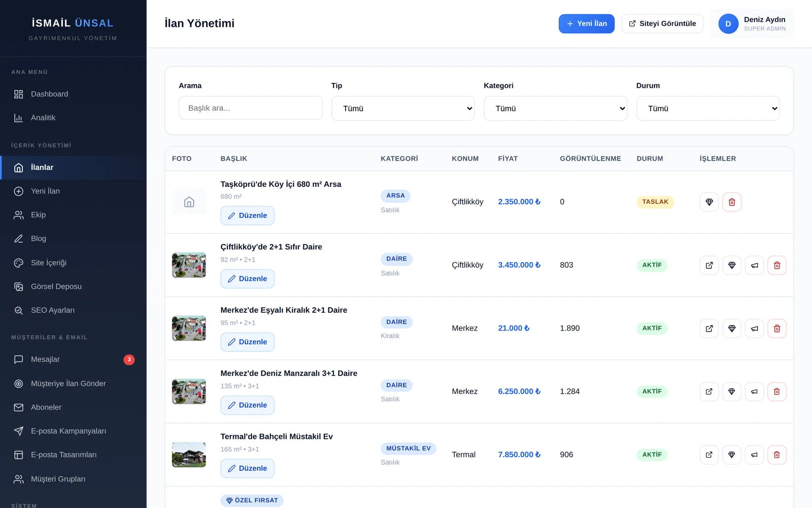Delete the Termal'de Bahçeli Müstakil Ev listing

[x=777, y=455]
